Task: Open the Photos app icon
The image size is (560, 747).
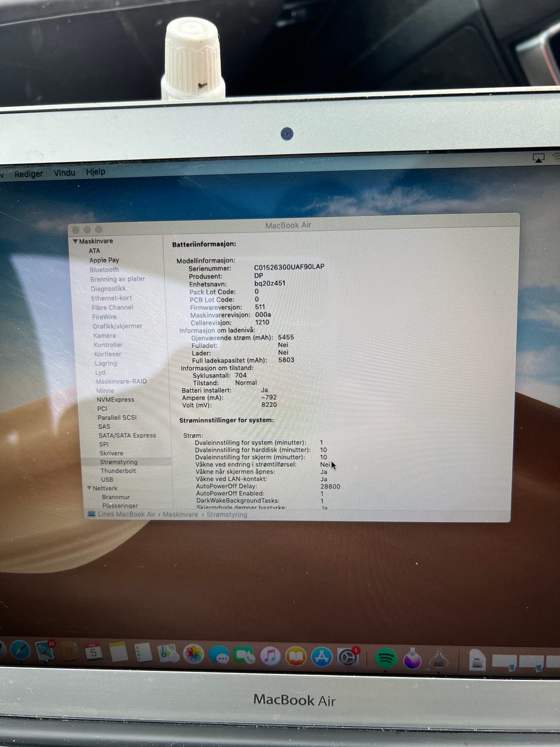Action: coord(194,654)
